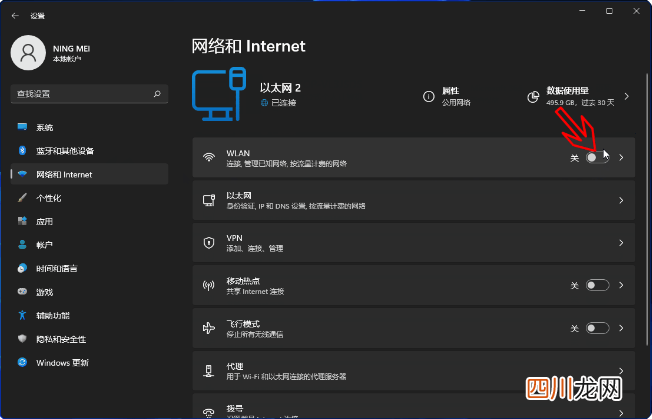Image resolution: width=652 pixels, height=419 pixels.
Task: Click the 以太网 row monitor icon
Action: pyautogui.click(x=209, y=200)
